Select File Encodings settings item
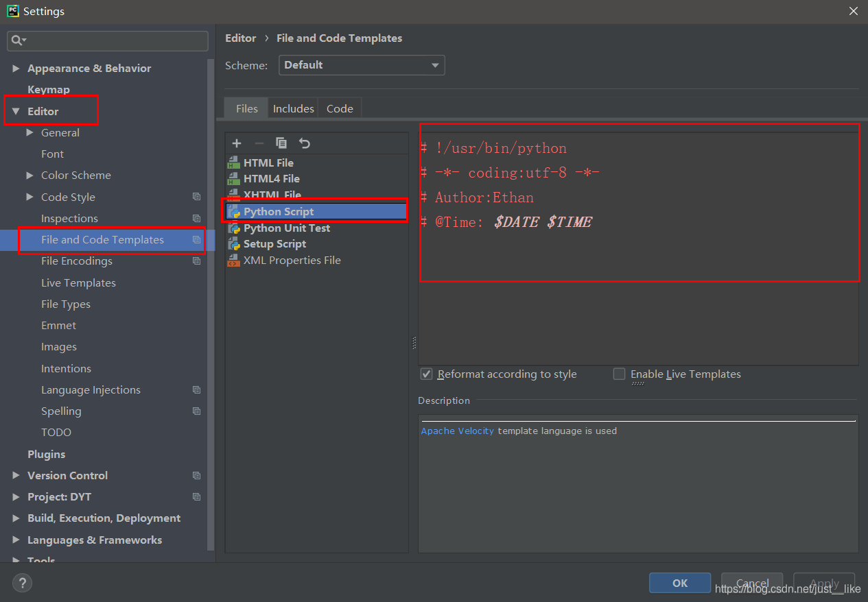 [77, 261]
